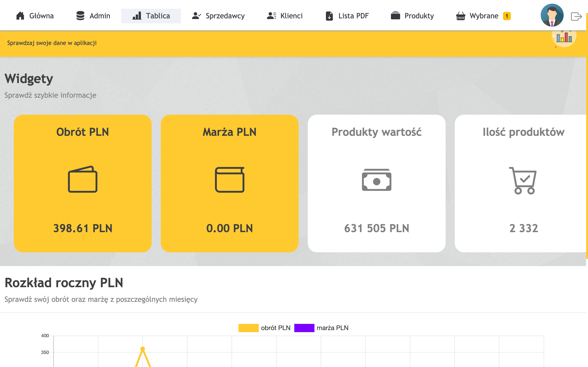Image resolution: width=588 pixels, height=367 pixels.
Task: Click the yellow obrót PLN legend swatch
Action: point(248,328)
